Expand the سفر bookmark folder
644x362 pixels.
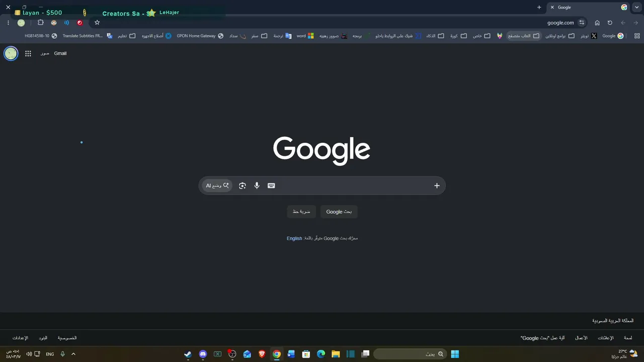tap(260, 36)
